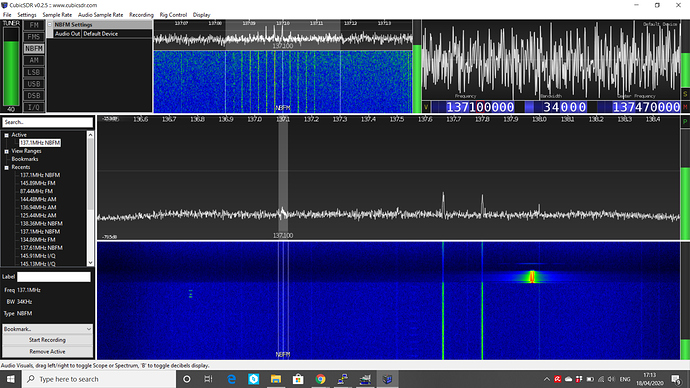Open the Rig Control menu
Screen dimensions: 690x388
point(173,15)
